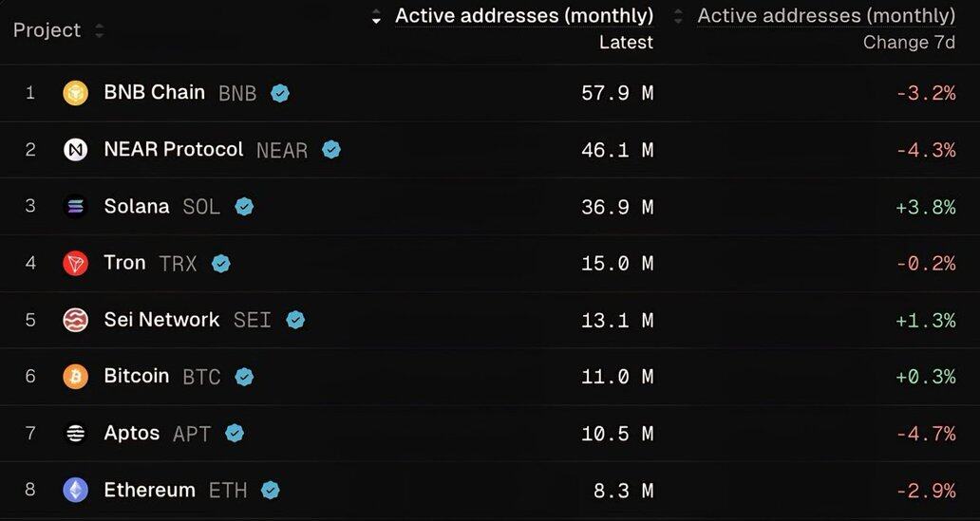The width and height of the screenshot is (980, 521).
Task: Open the Sei Network project link
Action: [x=161, y=320]
